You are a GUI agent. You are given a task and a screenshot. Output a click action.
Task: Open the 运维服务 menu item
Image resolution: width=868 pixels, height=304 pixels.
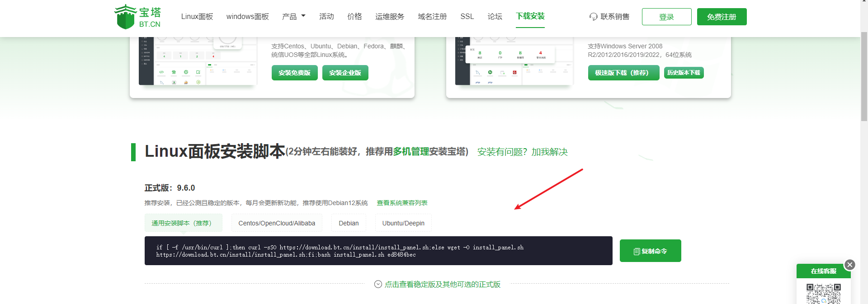pyautogui.click(x=390, y=17)
